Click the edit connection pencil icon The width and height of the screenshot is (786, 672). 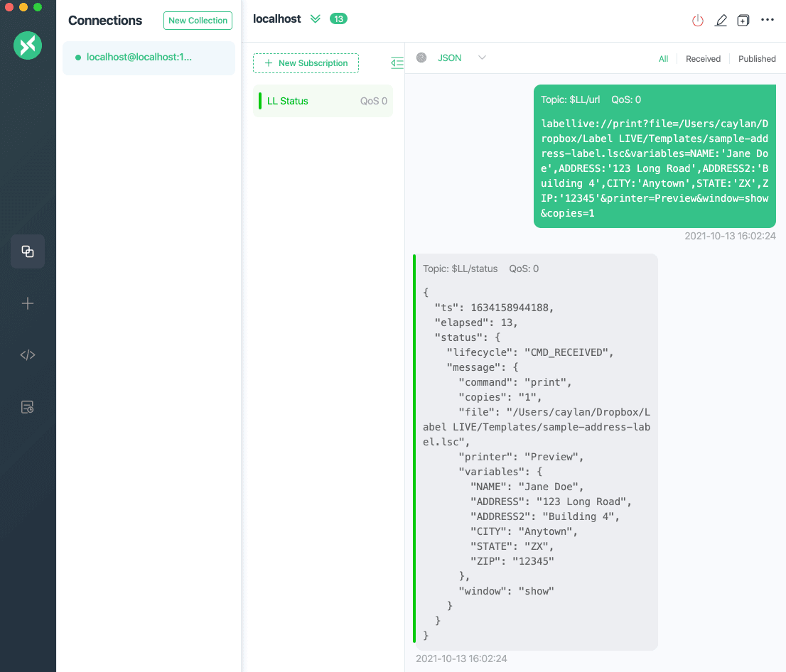pos(721,21)
